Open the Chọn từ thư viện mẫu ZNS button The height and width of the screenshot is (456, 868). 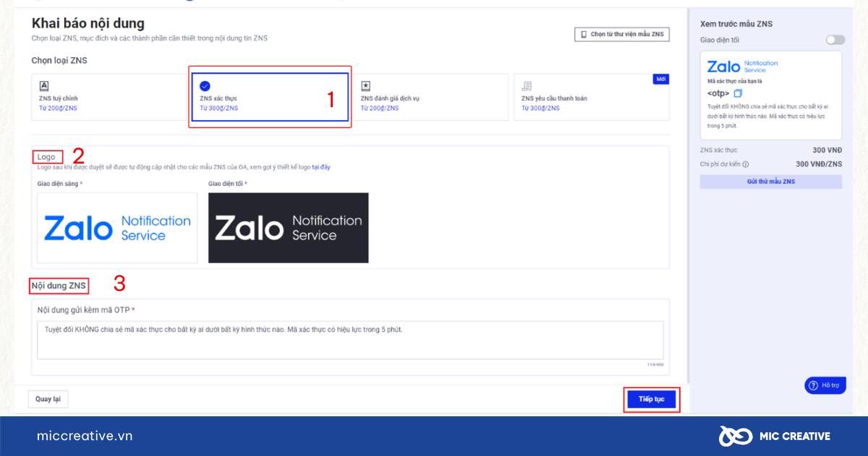pyautogui.click(x=622, y=34)
